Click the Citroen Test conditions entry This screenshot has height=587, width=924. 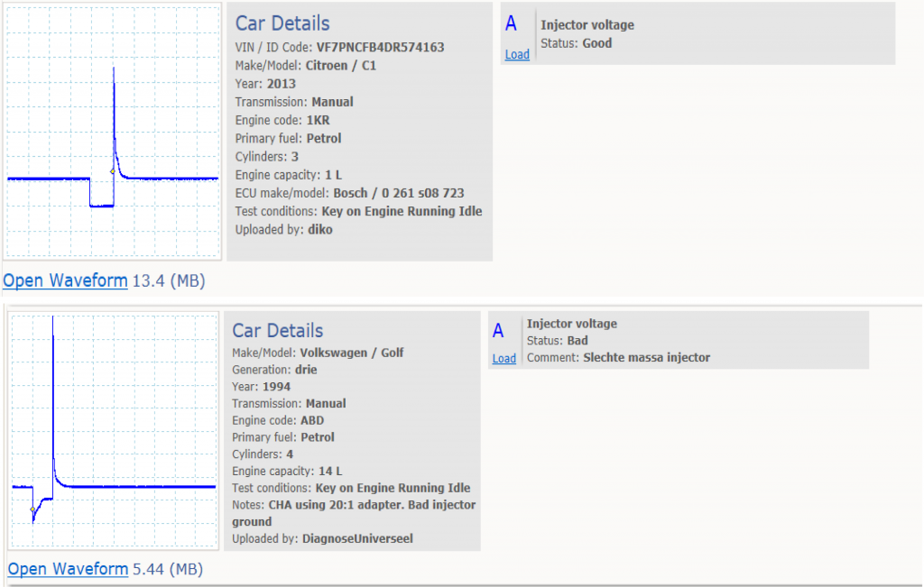[358, 211]
